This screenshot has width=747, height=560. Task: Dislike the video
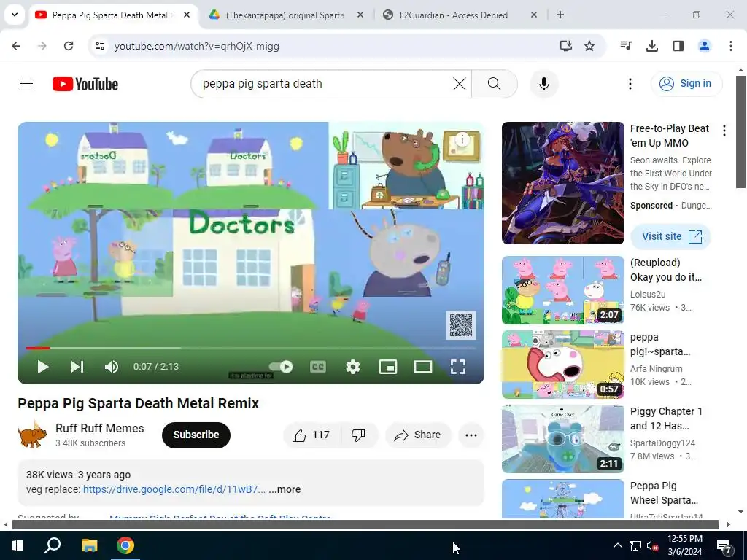click(x=358, y=435)
